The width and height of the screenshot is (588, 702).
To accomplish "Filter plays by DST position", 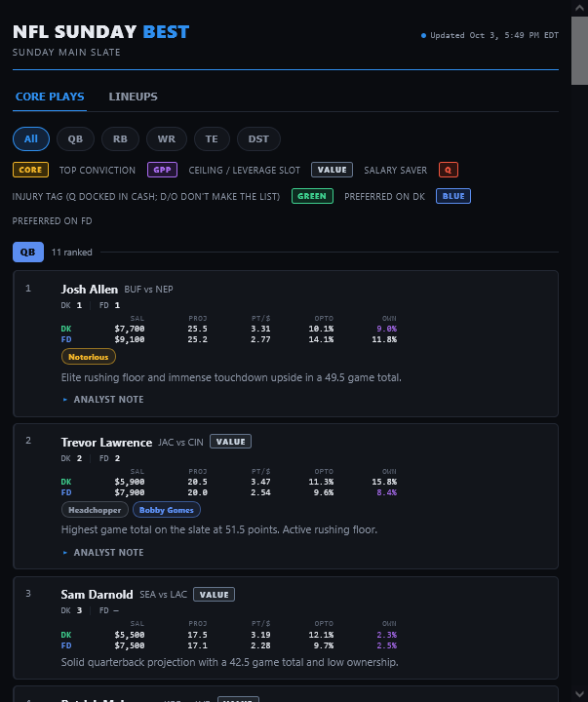I will coord(258,138).
